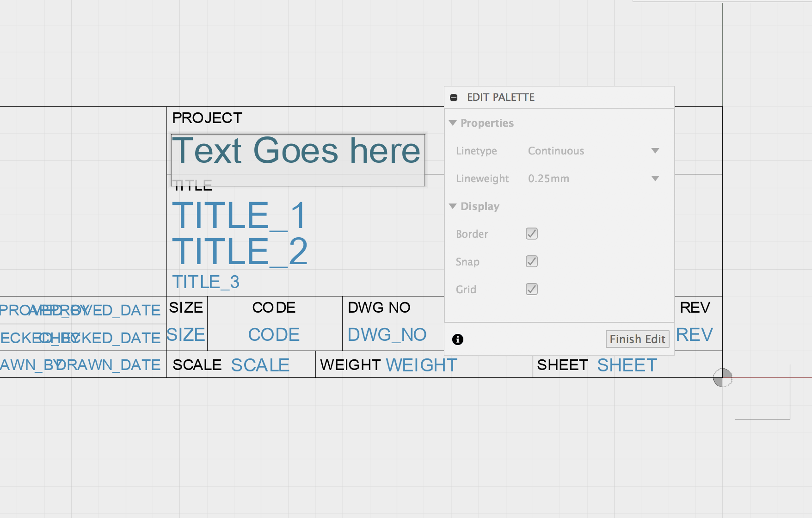Select the blue SCALE attribute value
This screenshot has height=518, width=812.
260,365
